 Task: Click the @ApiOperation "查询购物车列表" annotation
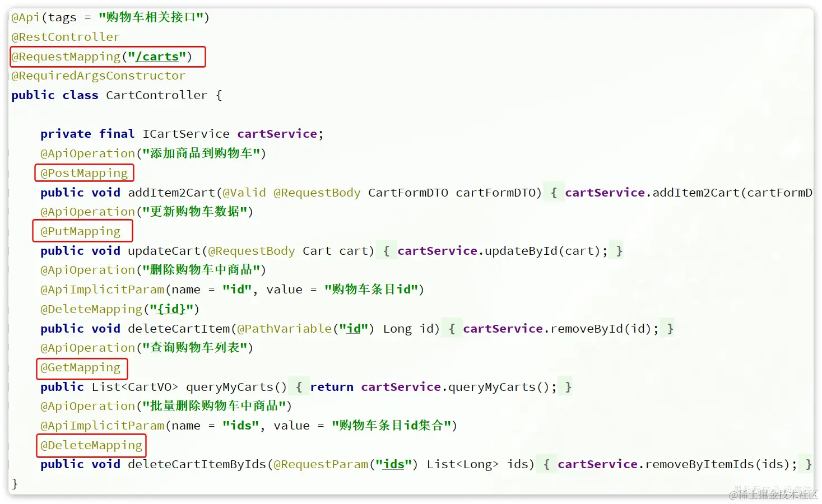[x=147, y=348]
